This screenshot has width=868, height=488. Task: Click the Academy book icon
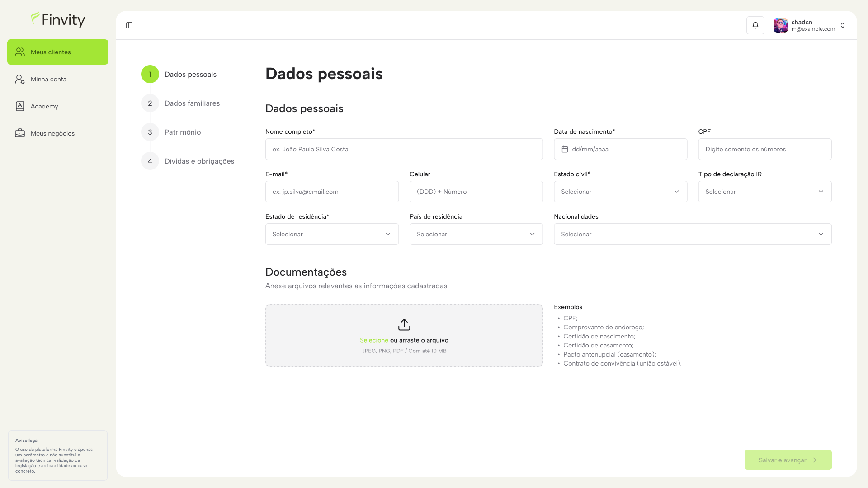[x=20, y=106]
